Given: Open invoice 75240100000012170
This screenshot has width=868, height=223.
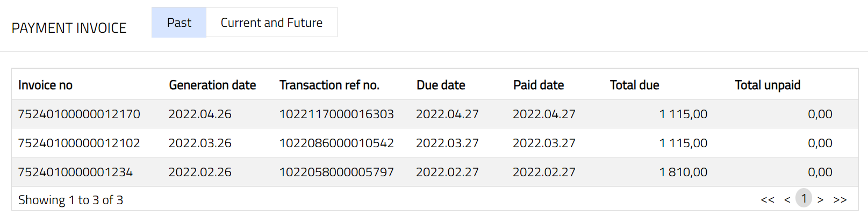Looking at the screenshot, I should coord(79,114).
